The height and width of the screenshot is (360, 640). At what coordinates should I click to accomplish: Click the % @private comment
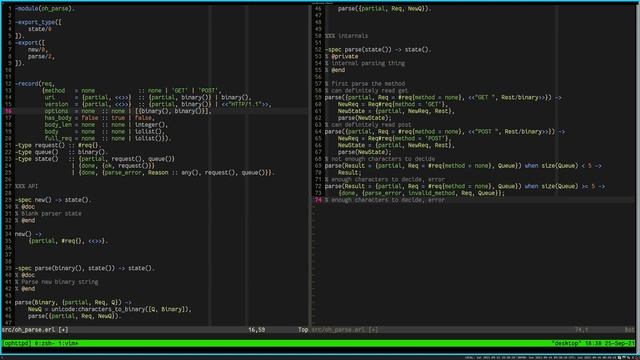point(341,56)
